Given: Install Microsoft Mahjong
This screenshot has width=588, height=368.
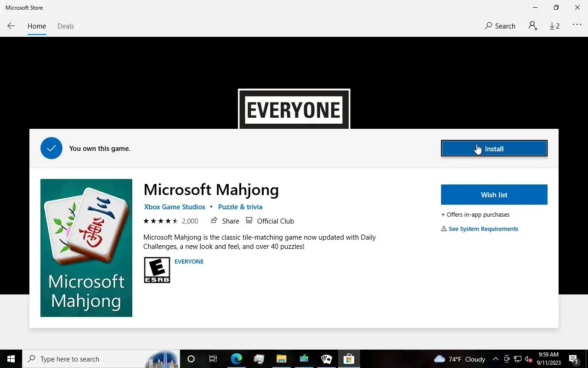Looking at the screenshot, I should tap(494, 149).
